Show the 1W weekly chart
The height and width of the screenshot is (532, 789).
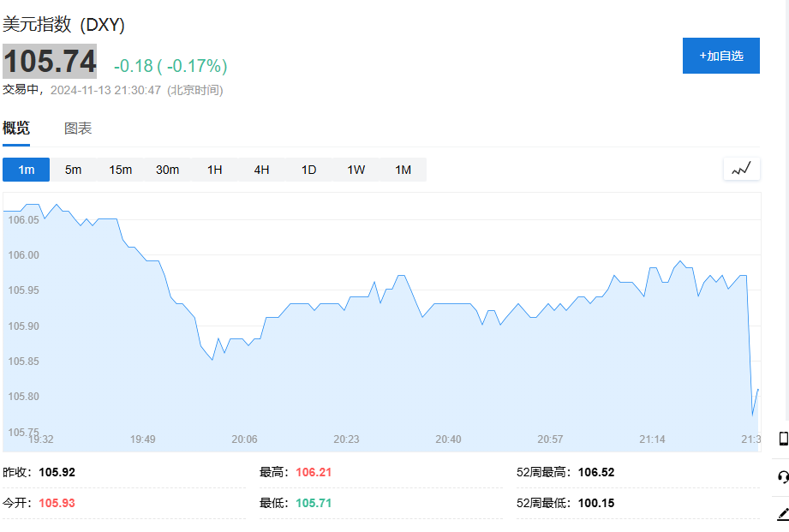[x=356, y=170]
